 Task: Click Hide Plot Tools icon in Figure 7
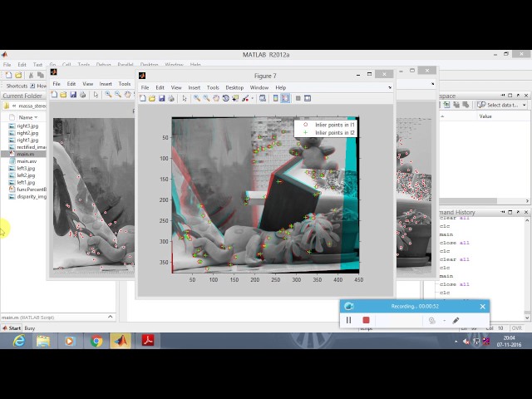click(298, 98)
